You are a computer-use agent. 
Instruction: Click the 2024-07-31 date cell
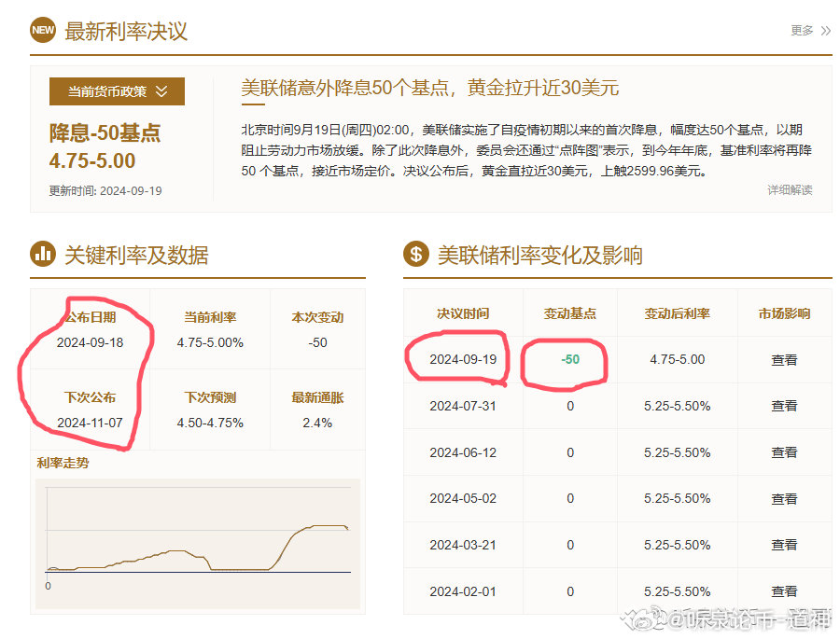[463, 406]
